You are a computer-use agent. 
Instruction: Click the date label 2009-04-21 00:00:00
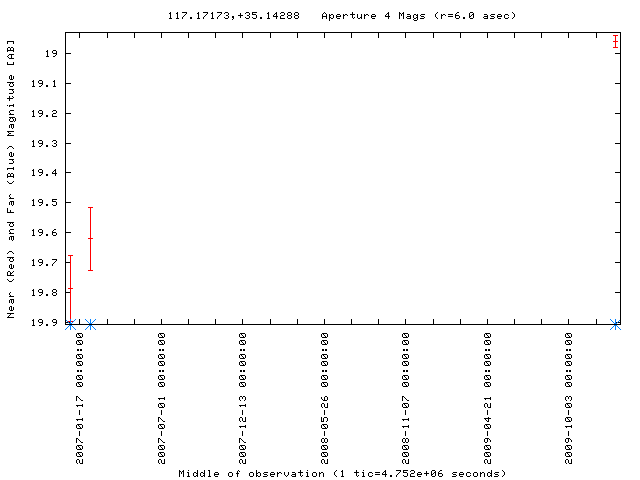pos(487,398)
